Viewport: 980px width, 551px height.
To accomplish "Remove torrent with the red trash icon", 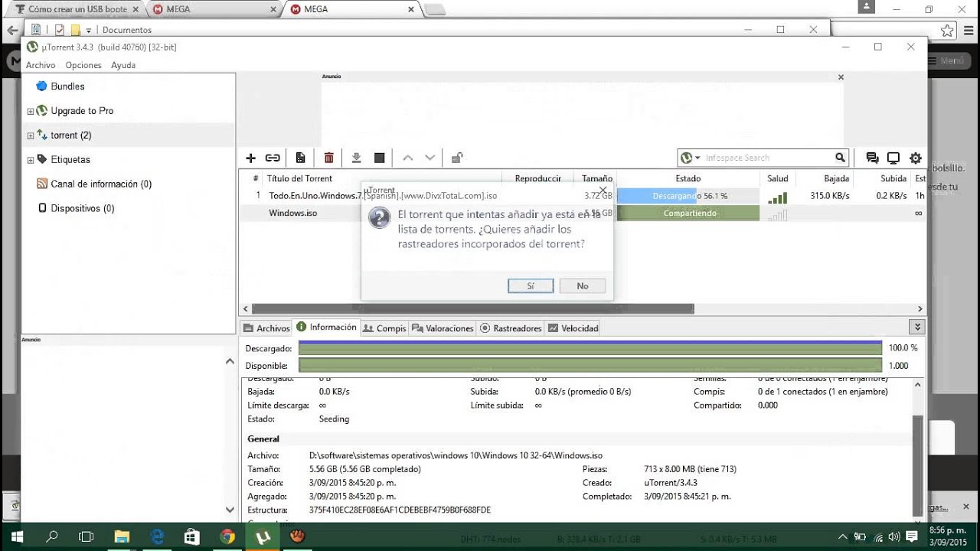I will 329,158.
